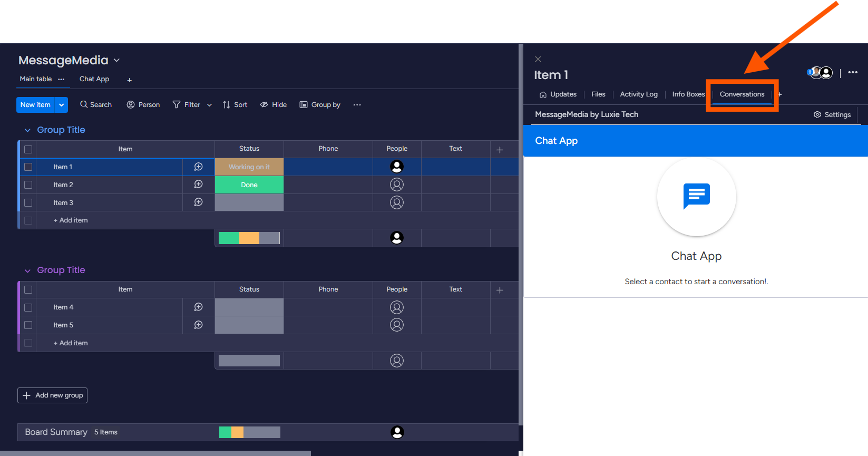Select all items in second group
This screenshot has width=868, height=456.
[28, 289]
